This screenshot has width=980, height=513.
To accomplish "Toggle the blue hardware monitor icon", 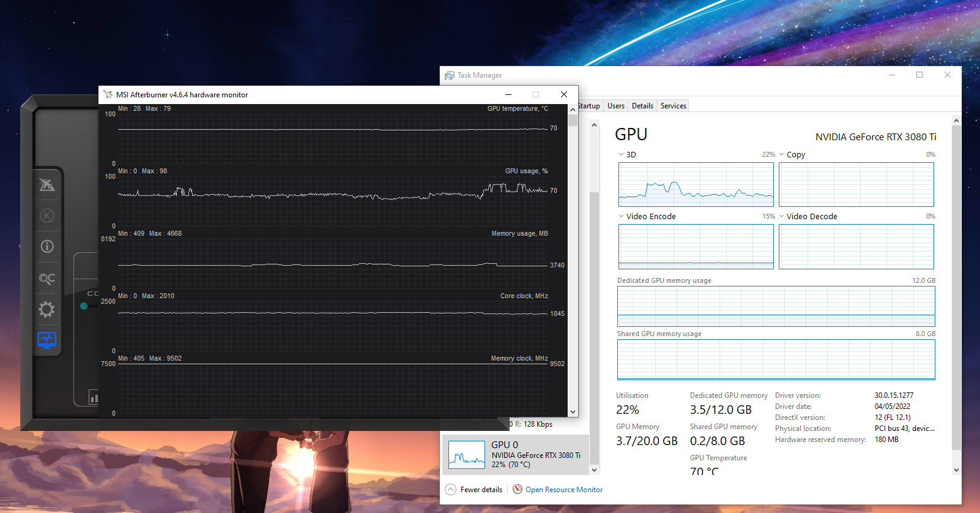I will (47, 340).
